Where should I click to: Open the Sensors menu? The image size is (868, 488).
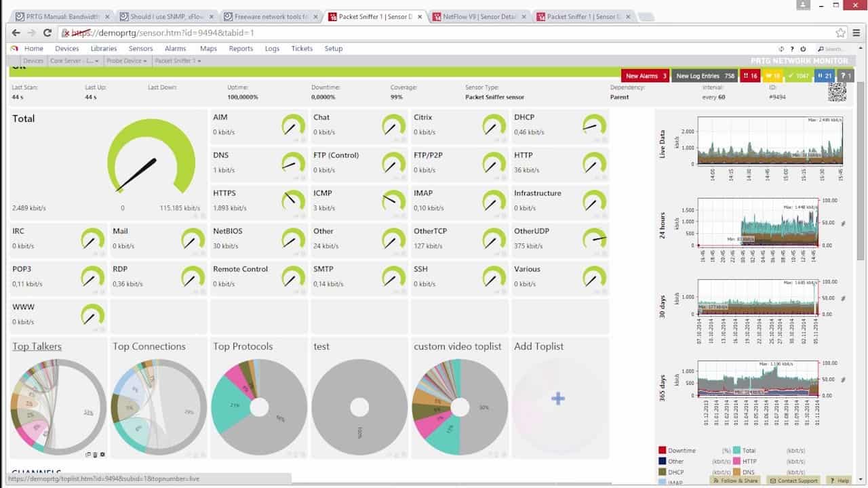click(140, 48)
